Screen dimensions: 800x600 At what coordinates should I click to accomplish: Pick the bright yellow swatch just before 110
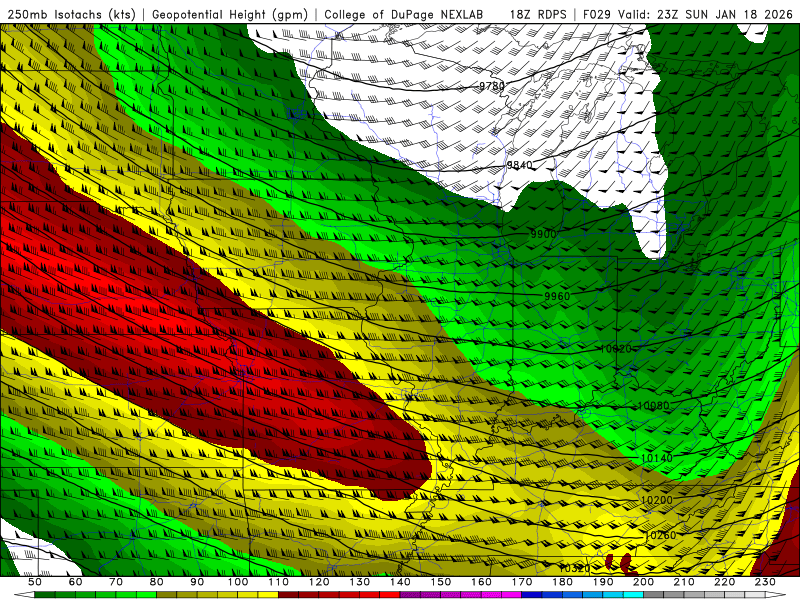coord(268,595)
